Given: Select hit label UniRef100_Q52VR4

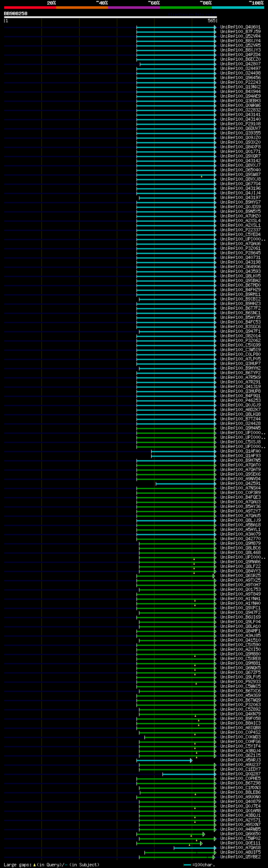Looking at the screenshot, I should pyautogui.click(x=240, y=36).
